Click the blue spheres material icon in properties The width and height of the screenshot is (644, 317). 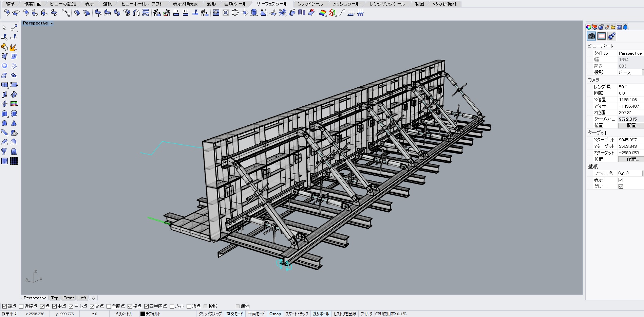[612, 36]
